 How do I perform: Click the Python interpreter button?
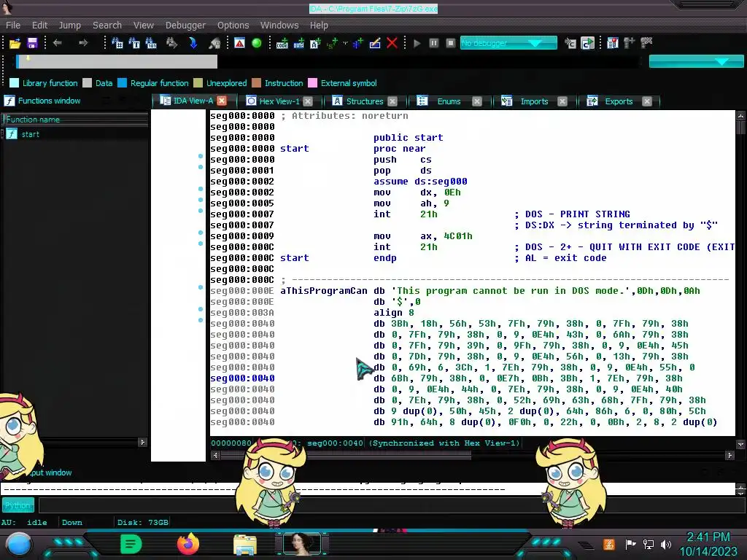click(18, 505)
